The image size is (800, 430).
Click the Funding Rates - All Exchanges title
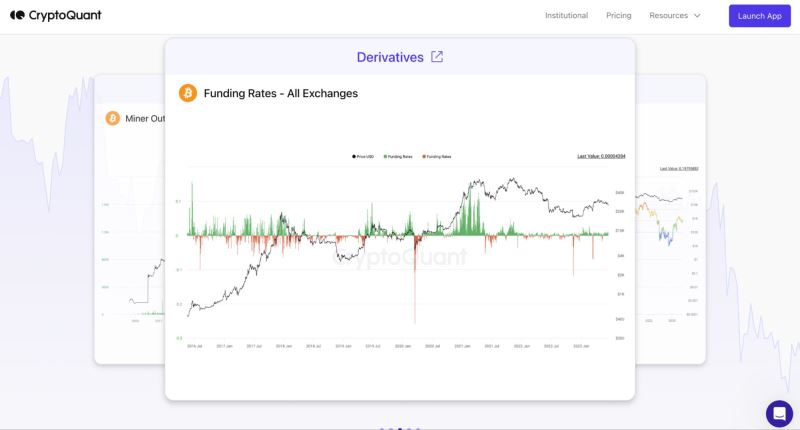(280, 93)
